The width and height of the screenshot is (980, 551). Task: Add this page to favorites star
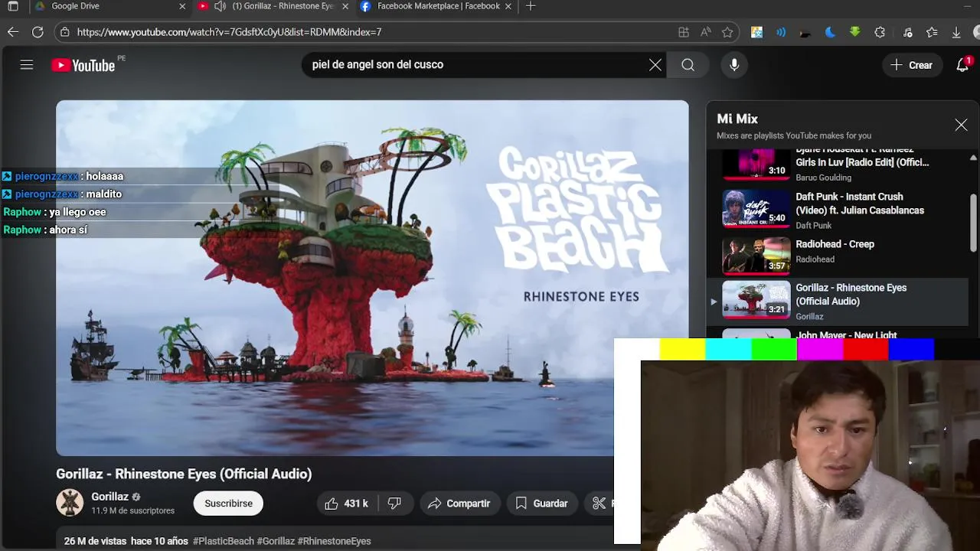[727, 32]
